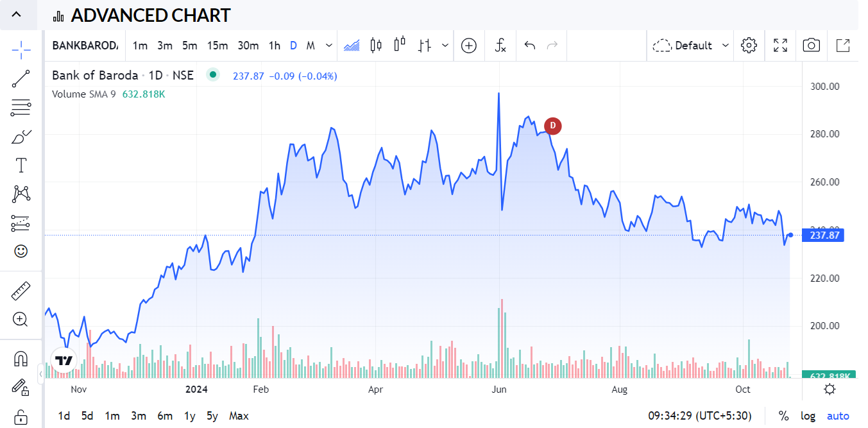Open compare or add symbol

pyautogui.click(x=469, y=46)
